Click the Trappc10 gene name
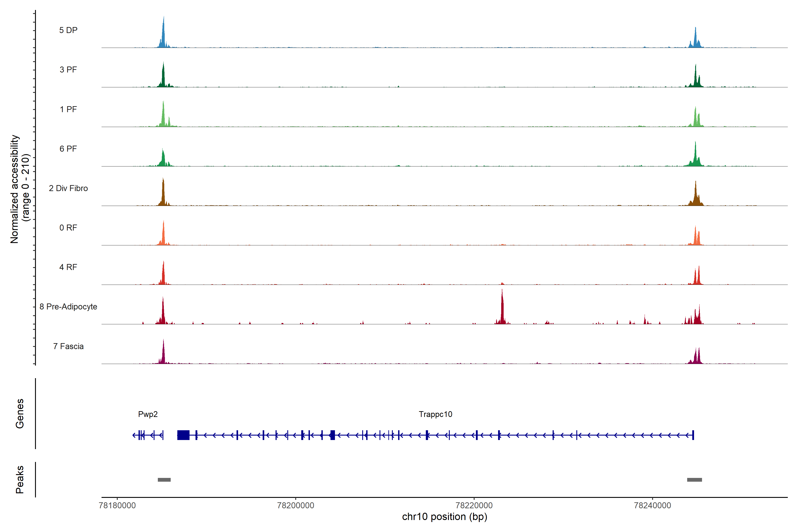The width and height of the screenshot is (798, 532). [435, 414]
